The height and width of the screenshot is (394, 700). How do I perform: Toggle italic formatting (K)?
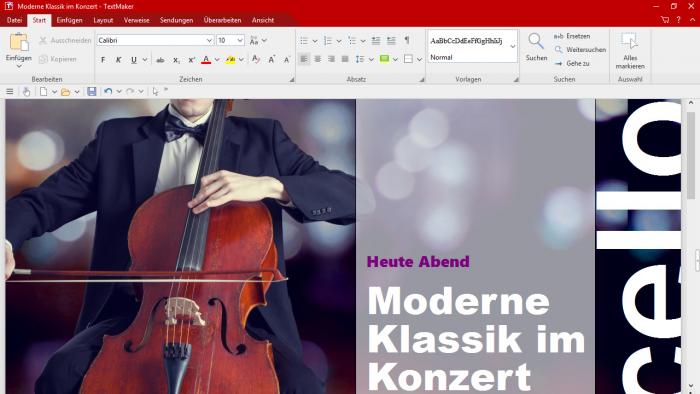118,59
